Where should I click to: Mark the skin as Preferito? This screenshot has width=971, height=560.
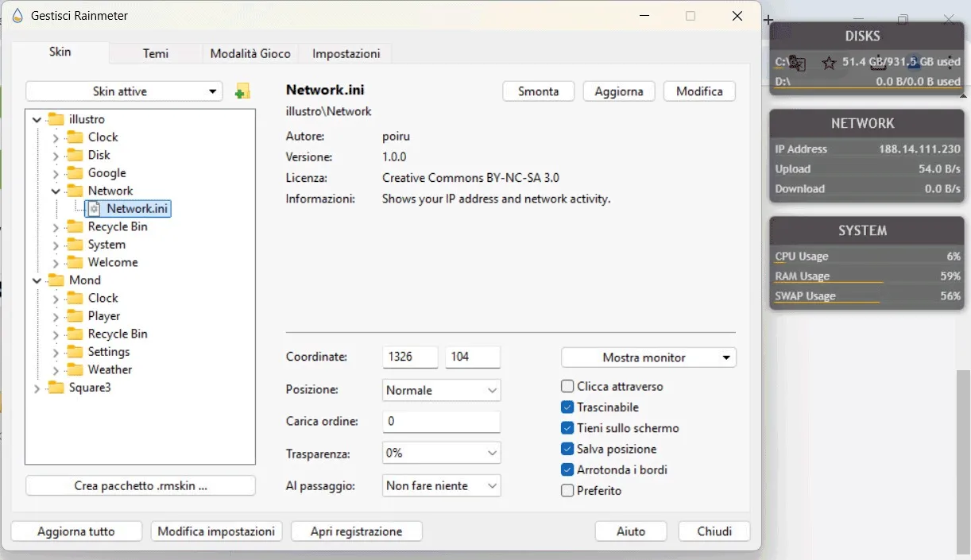coord(567,491)
